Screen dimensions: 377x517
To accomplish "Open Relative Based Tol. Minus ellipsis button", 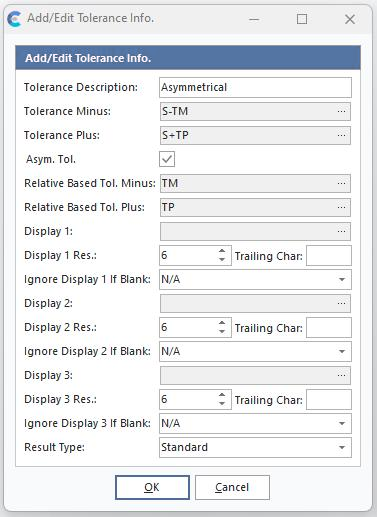I will point(341,183).
